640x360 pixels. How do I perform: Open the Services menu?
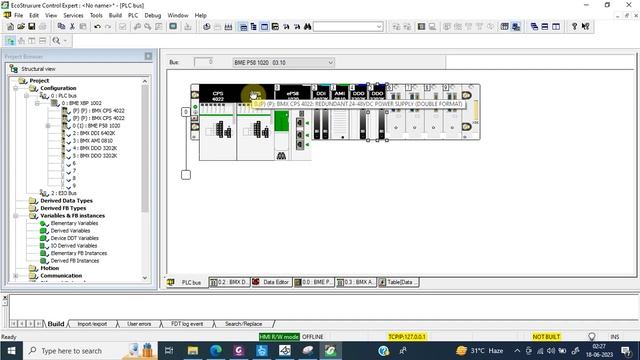pyautogui.click(x=73, y=15)
